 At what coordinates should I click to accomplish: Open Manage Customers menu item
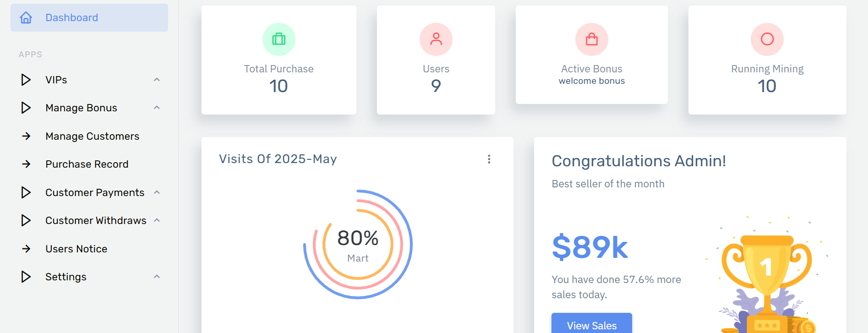[x=89, y=136]
